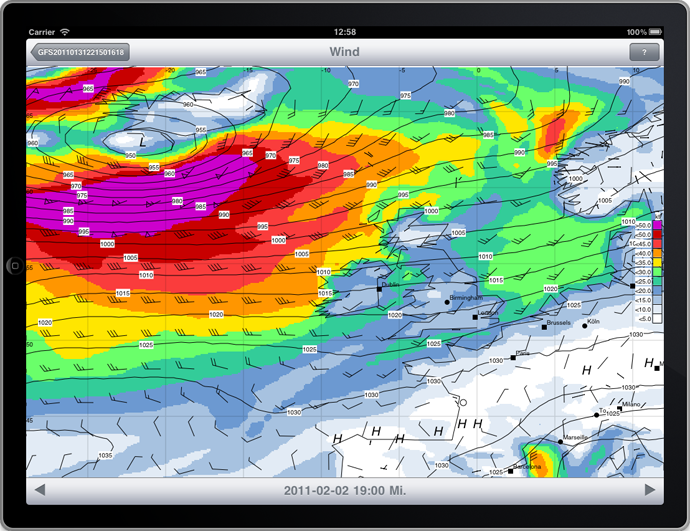Tap the Milano city marker
The width and height of the screenshot is (690, 531).
pyautogui.click(x=617, y=408)
